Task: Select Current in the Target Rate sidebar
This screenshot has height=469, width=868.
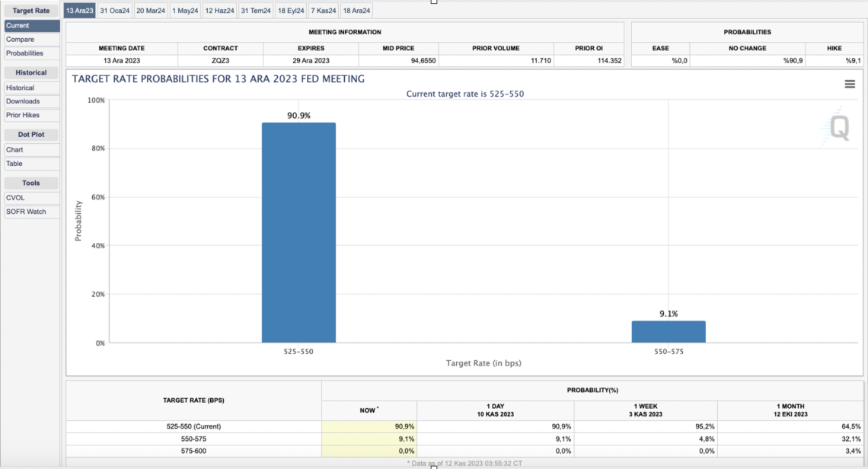Action: pyautogui.click(x=31, y=25)
